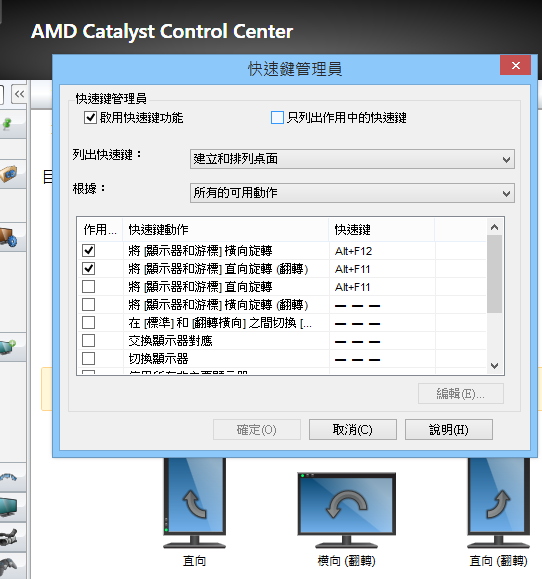The height and width of the screenshot is (579, 542).
Task: Click the green pin icon in sidebar
Action: coord(7,124)
